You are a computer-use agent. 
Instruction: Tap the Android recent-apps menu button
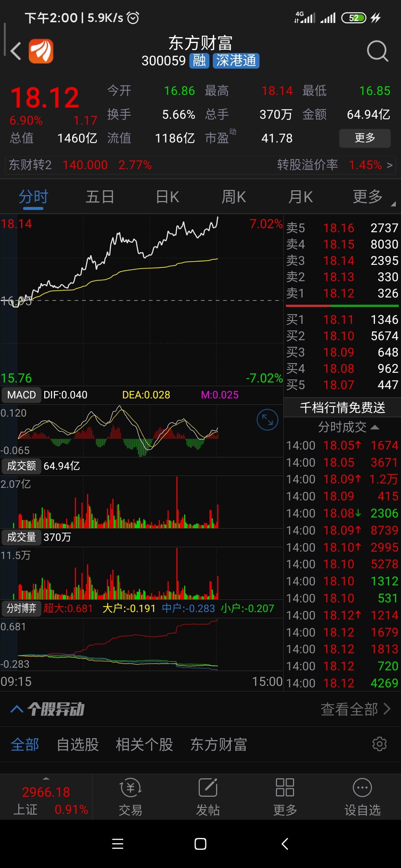[118, 844]
